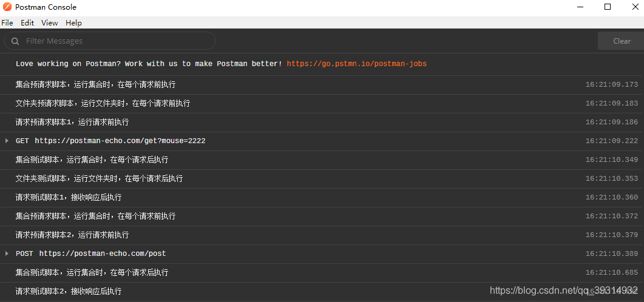Screen dimensions: 644x302
Task: Click timestamp 16:21:09.222
Action: 612,141
